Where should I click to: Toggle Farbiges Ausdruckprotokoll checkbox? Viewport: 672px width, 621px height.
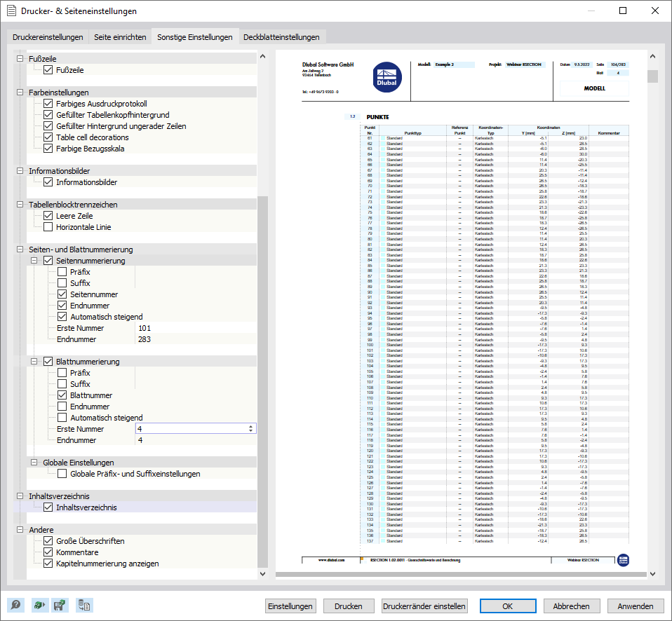pos(48,104)
